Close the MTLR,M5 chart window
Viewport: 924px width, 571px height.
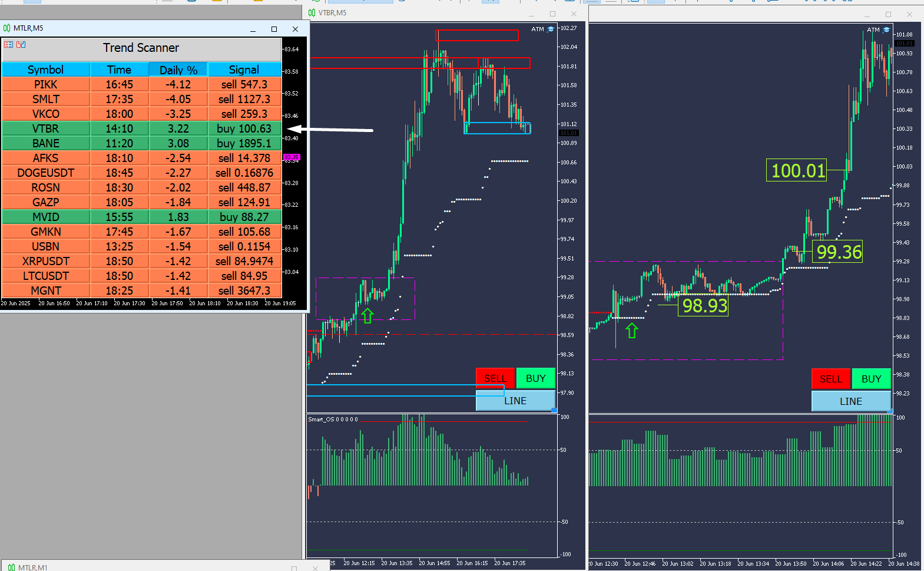coord(295,29)
